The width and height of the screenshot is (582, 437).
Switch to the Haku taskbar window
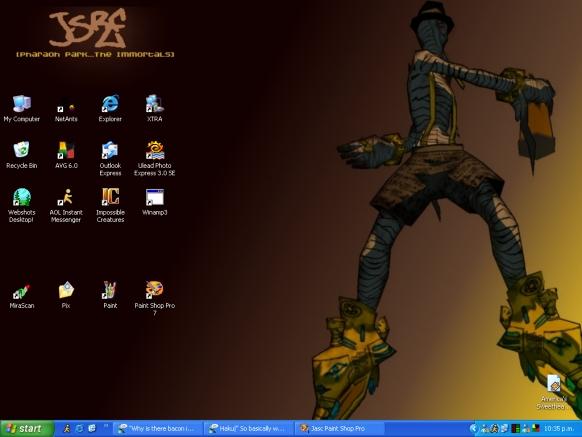249,428
